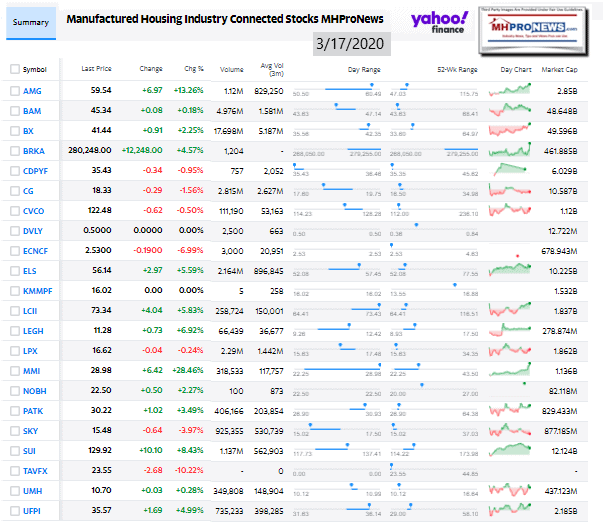The image size is (605, 526).
Task: Open the AMG day chart sparkline
Action: 517,89
